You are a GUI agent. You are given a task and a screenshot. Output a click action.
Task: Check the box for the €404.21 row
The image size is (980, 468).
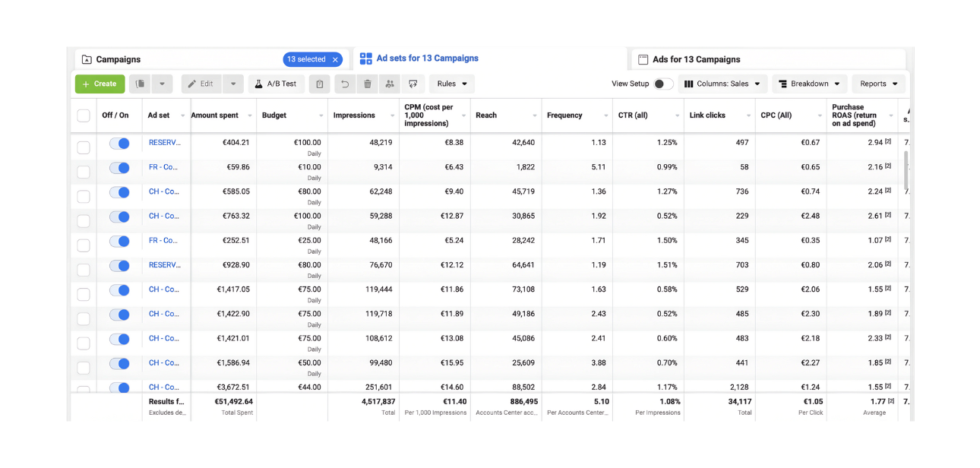[x=84, y=147]
